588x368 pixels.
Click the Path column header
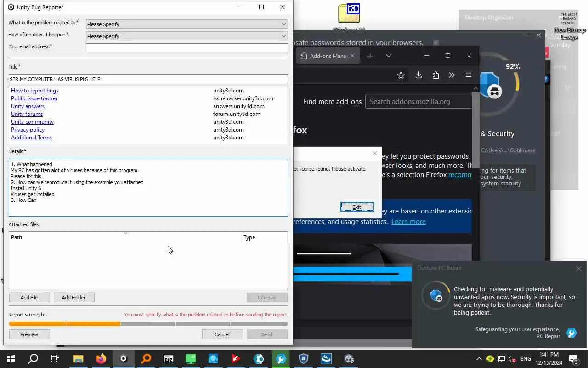pos(125,237)
